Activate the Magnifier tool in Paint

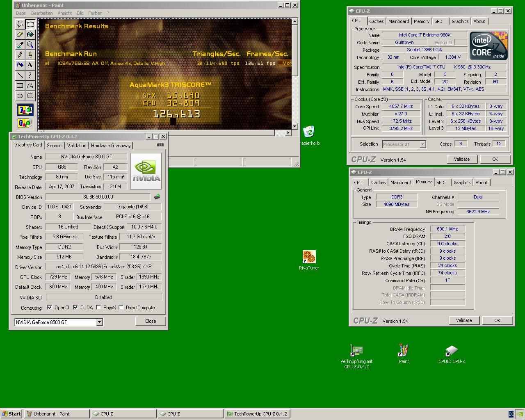pos(30,45)
